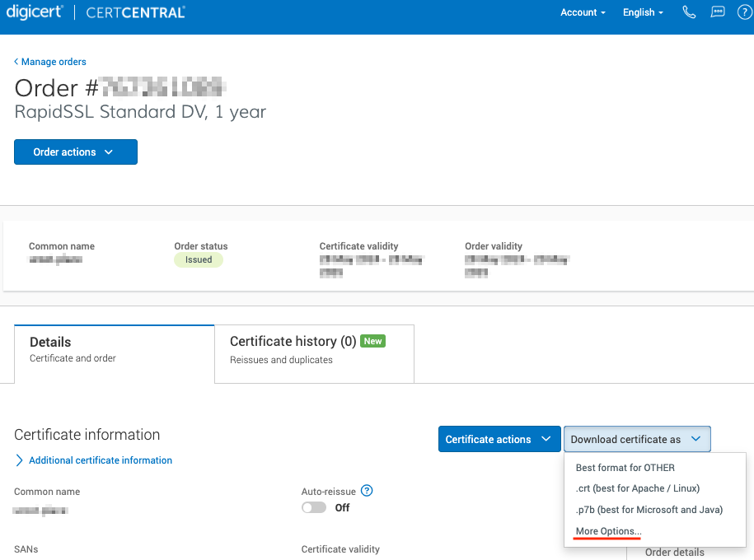Click the Order validity label
Viewport: 754px width, 560px height.
tap(494, 246)
